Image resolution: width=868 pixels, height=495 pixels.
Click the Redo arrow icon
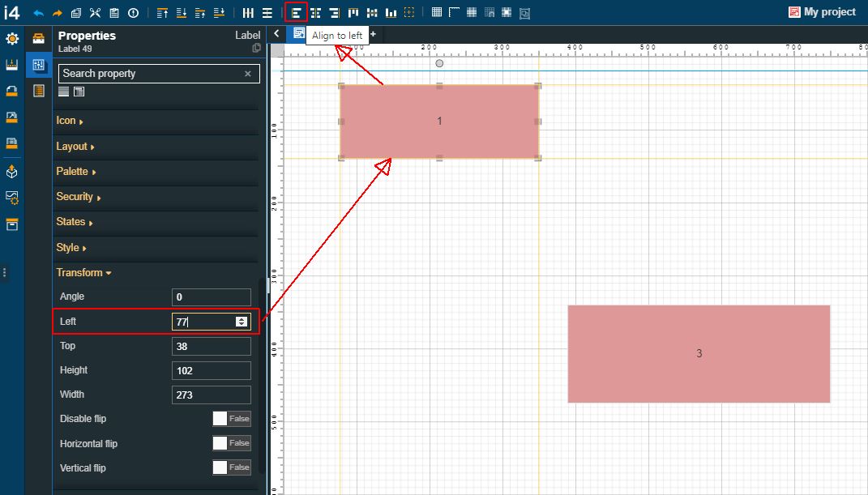57,13
